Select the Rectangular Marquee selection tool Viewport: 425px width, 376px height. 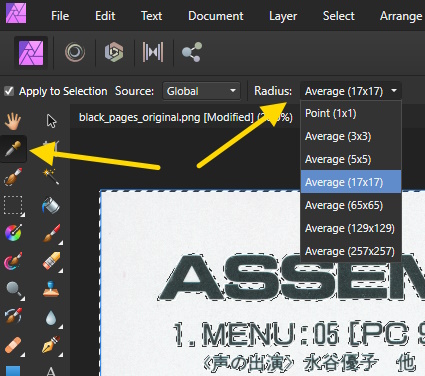pos(13,205)
